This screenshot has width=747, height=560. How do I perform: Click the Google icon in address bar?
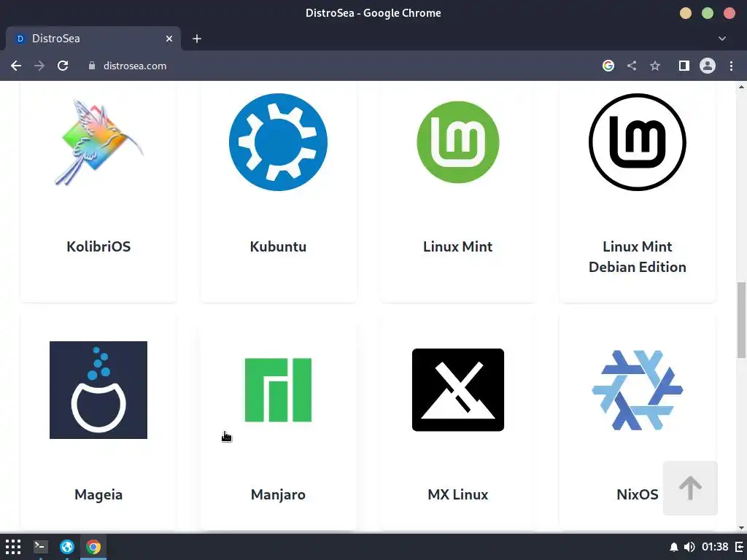pos(608,66)
